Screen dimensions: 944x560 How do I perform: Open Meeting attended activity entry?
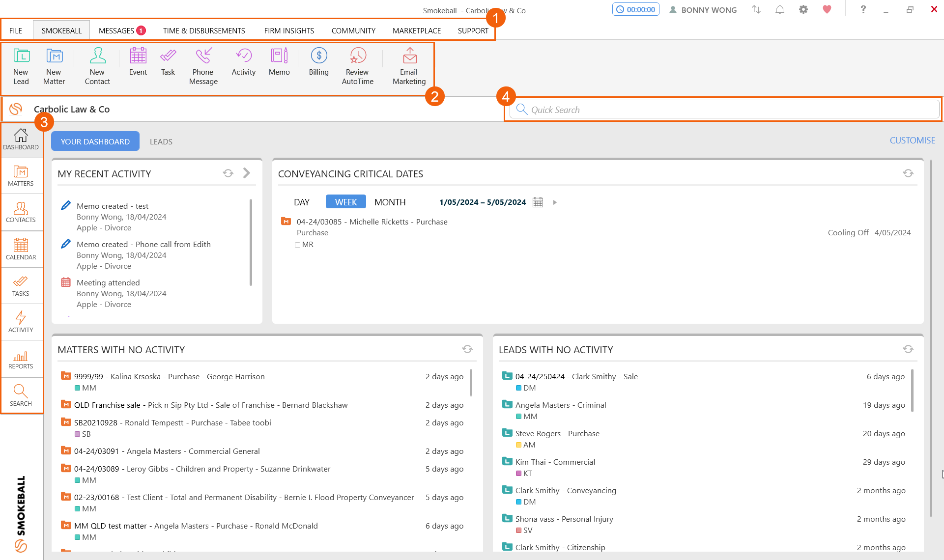click(x=108, y=283)
